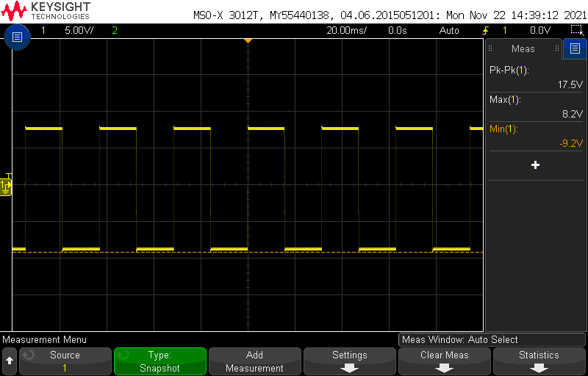This screenshot has width=588, height=376.
Task: Toggle channel 2 on
Action: tap(114, 31)
